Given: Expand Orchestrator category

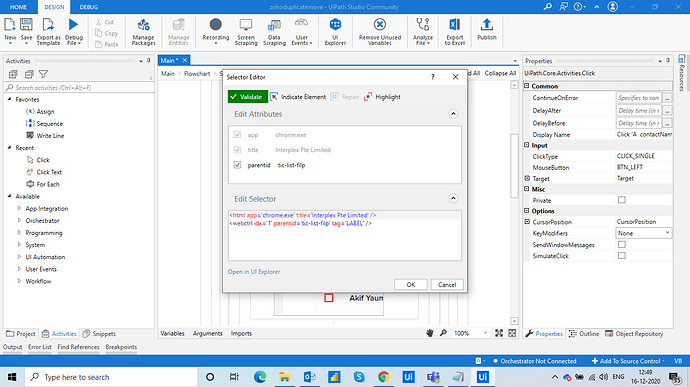Looking at the screenshot, I should (x=19, y=220).
